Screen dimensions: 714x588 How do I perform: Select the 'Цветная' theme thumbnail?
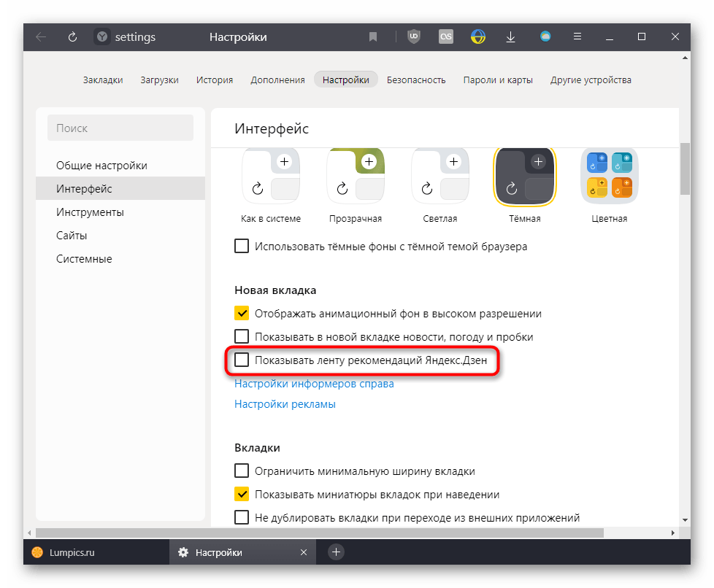click(x=610, y=176)
